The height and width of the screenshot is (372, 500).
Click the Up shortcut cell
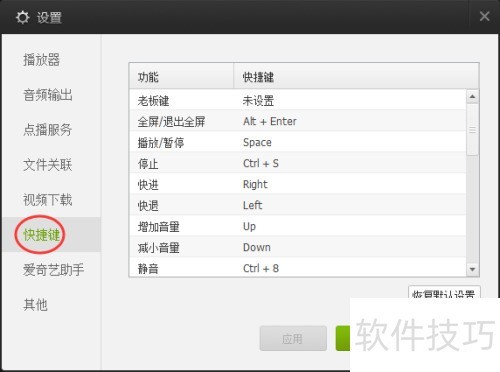point(249,227)
